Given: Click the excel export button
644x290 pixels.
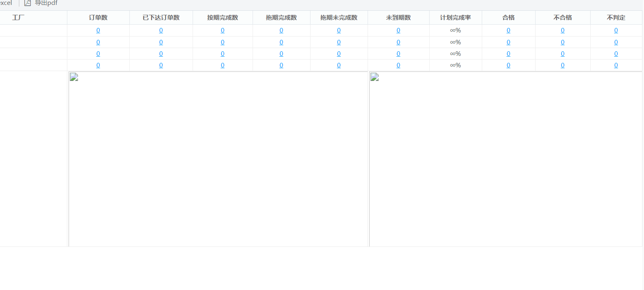Looking at the screenshot, I should 6,3.
